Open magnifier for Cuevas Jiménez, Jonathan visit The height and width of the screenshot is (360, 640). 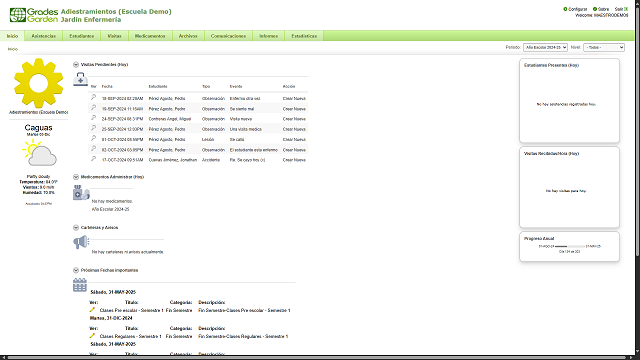tap(93, 159)
